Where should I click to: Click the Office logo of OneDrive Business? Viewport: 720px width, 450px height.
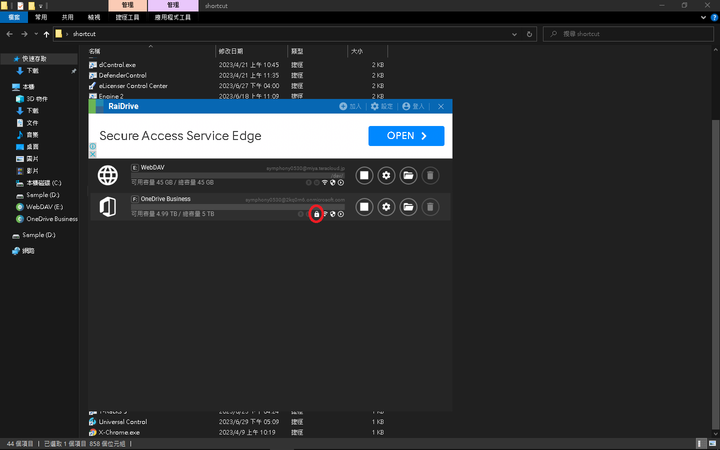[x=108, y=207]
